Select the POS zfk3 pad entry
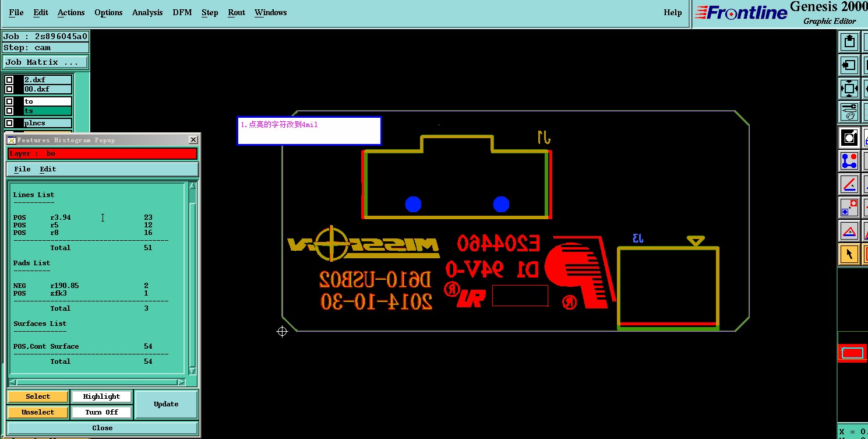 click(81, 293)
